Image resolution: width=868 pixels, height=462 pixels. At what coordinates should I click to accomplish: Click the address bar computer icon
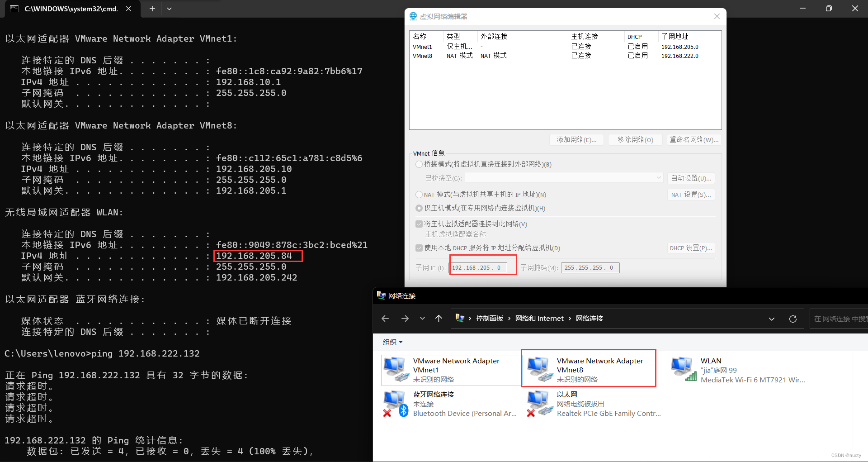click(460, 318)
